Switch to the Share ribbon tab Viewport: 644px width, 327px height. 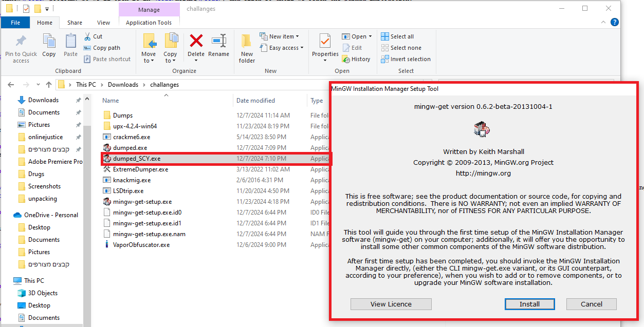[75, 23]
